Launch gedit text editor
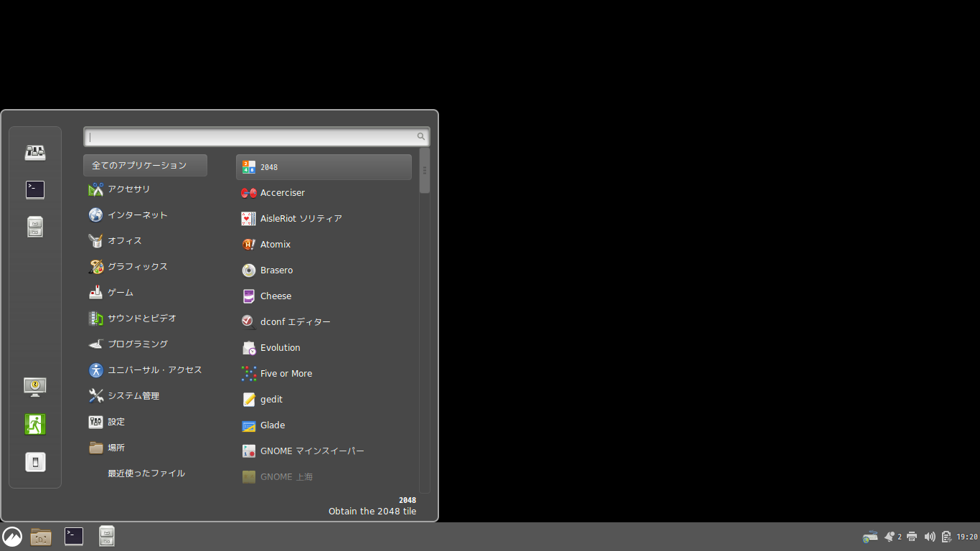The height and width of the screenshot is (551, 980). pos(324,399)
